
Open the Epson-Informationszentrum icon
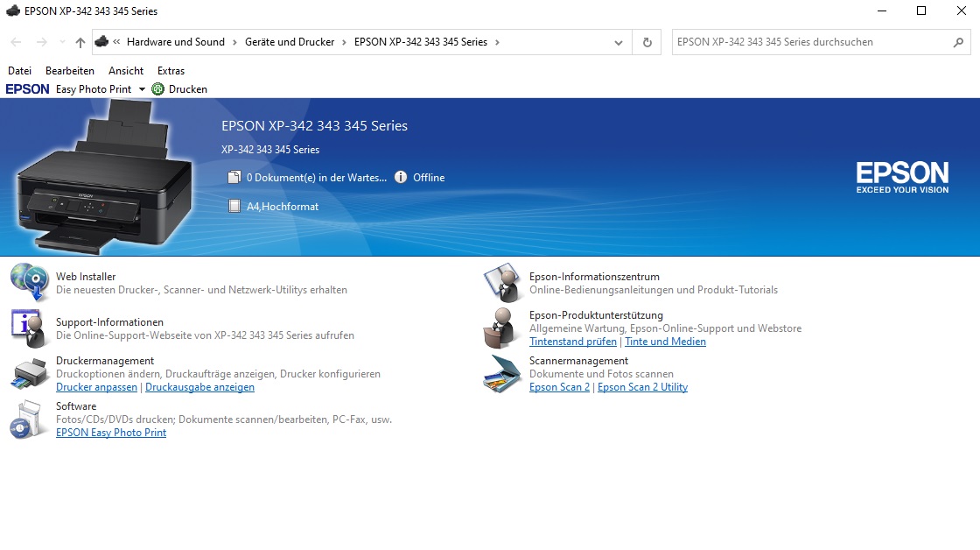coord(502,282)
